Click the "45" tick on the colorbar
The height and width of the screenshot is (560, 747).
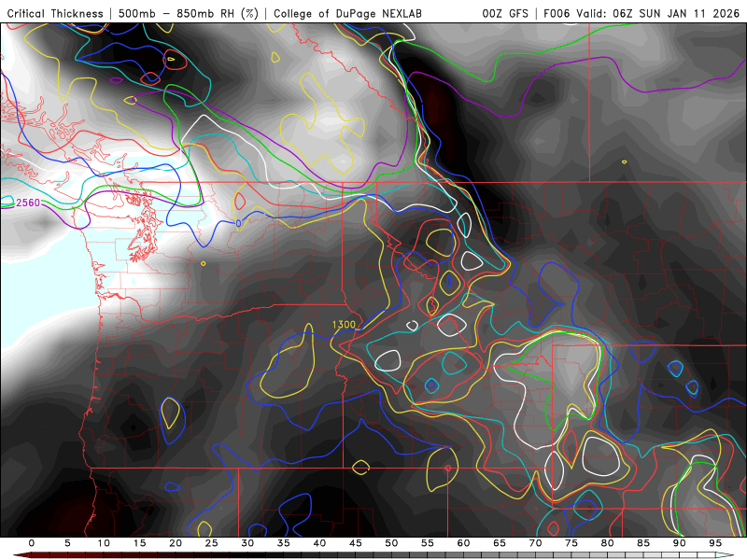coord(356,543)
